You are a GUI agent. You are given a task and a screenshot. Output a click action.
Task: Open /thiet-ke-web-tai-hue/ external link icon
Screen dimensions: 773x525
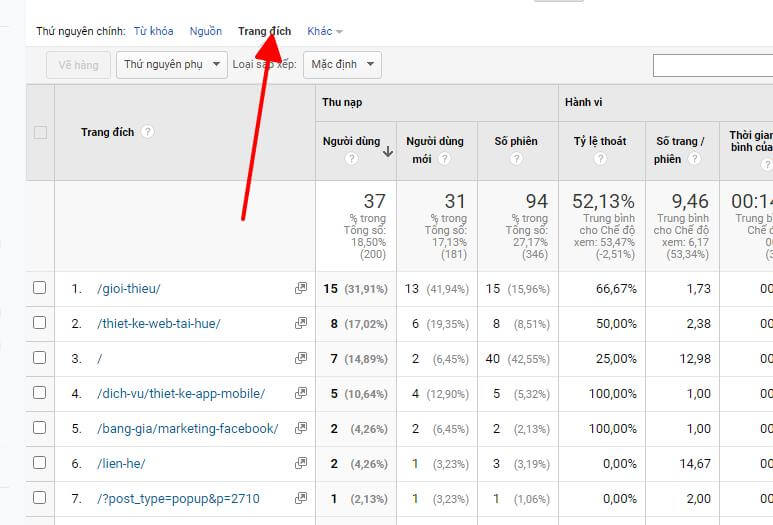coord(301,323)
